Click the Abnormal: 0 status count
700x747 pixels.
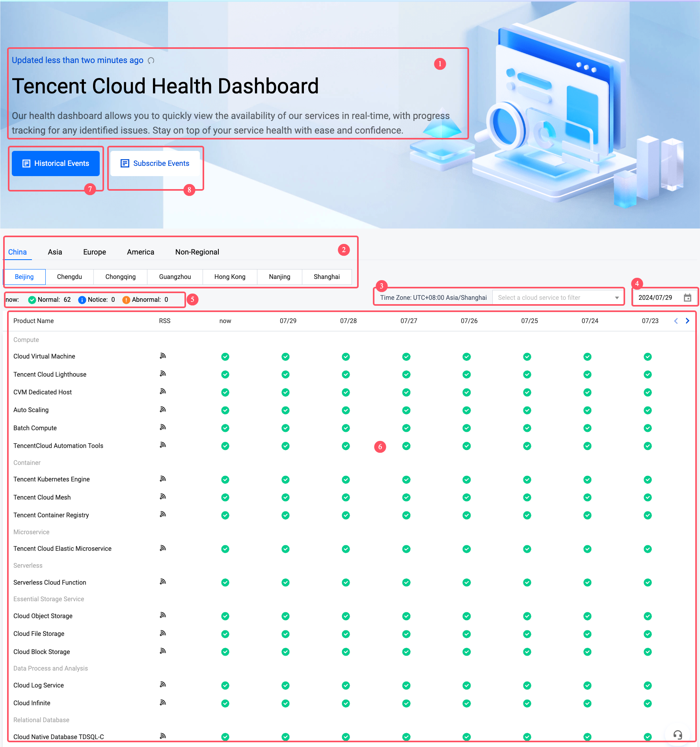point(145,300)
